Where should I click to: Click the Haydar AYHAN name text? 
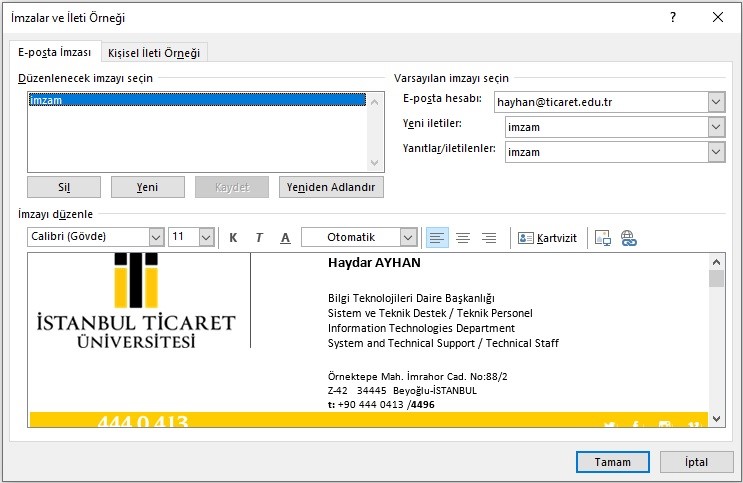374,263
